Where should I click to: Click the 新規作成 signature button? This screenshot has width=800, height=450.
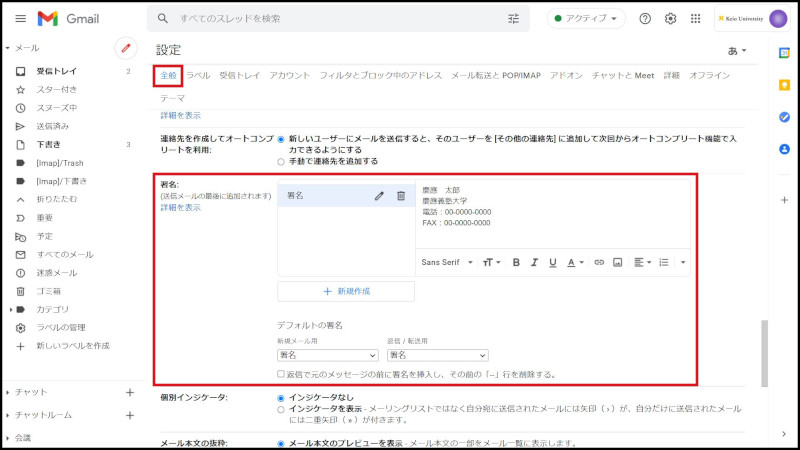(x=346, y=291)
